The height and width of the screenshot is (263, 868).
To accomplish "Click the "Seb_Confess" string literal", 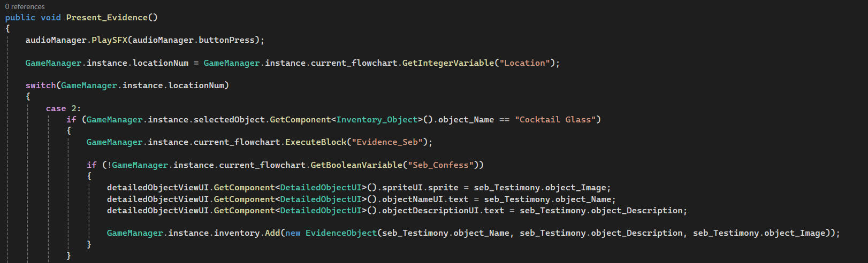I will (440, 165).
